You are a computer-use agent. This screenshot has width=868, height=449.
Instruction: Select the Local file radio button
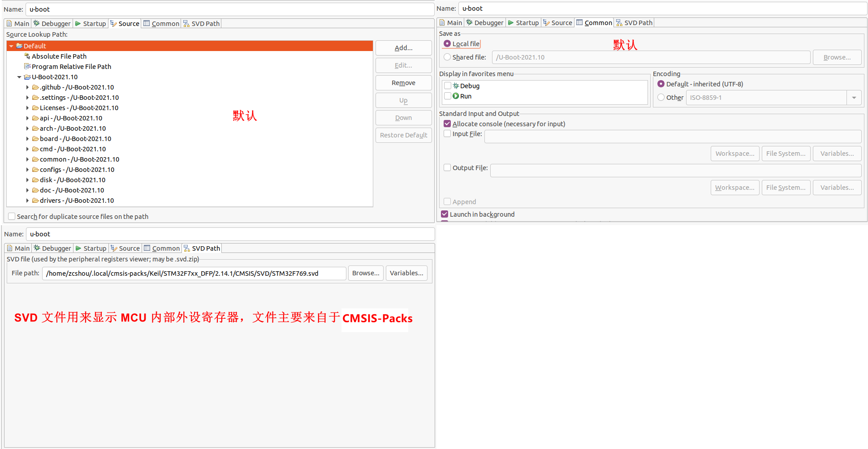tap(447, 44)
